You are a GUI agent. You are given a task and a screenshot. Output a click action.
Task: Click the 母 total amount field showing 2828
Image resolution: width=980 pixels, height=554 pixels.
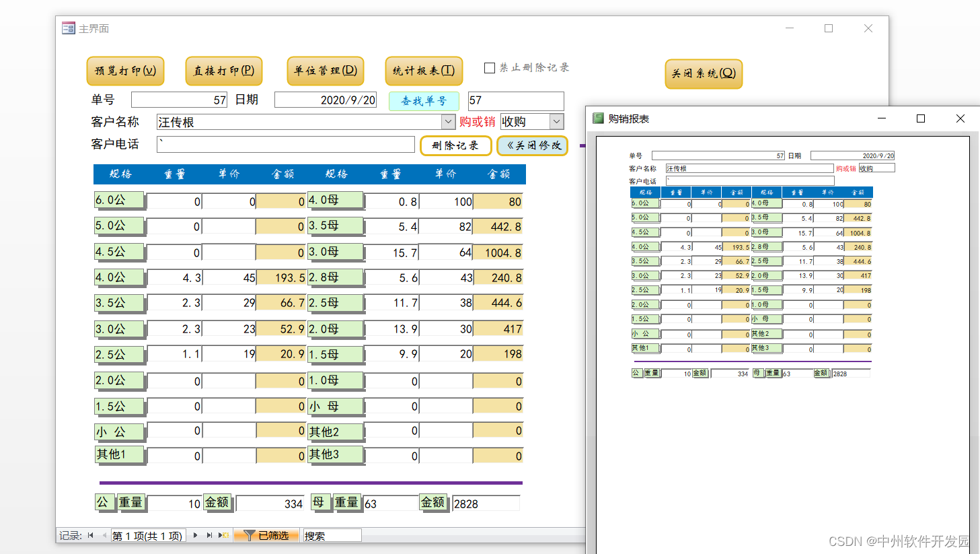coord(486,504)
